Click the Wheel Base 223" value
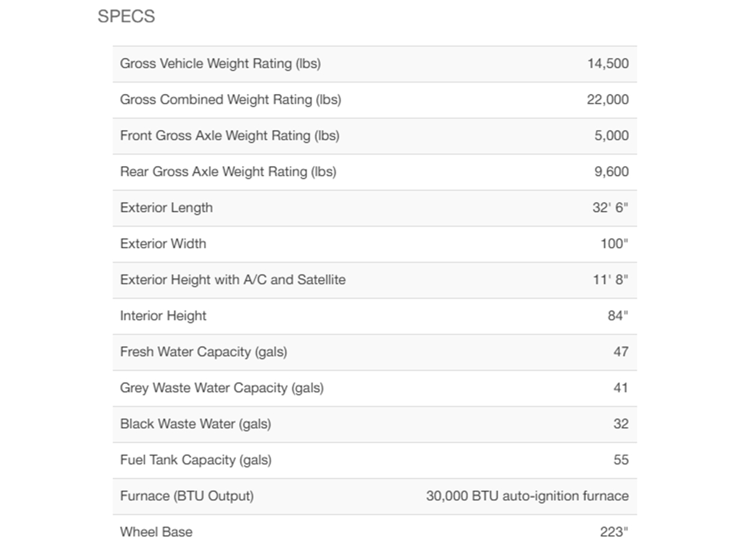This screenshot has height=560, width=747. 614,532
